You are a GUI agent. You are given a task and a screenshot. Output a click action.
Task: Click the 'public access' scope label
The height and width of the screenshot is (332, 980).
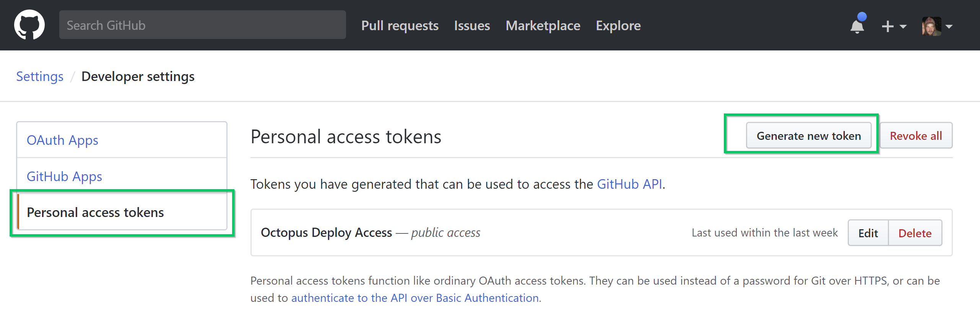tap(446, 232)
